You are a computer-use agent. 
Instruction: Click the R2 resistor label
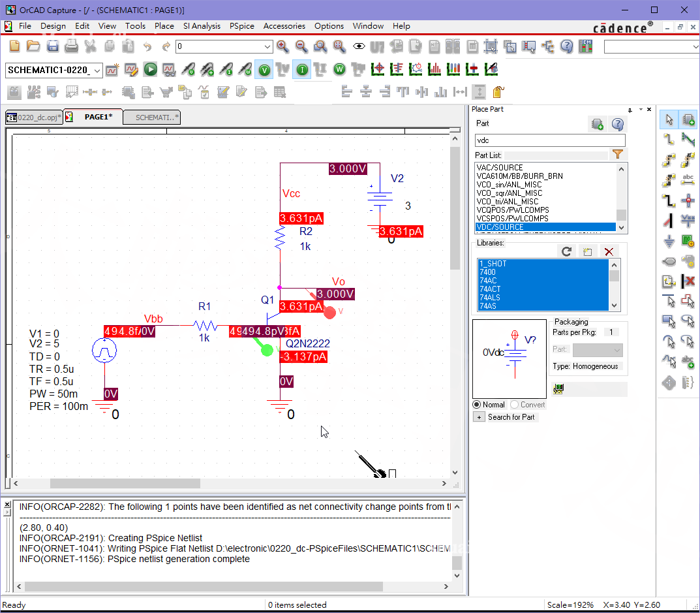coord(306,232)
